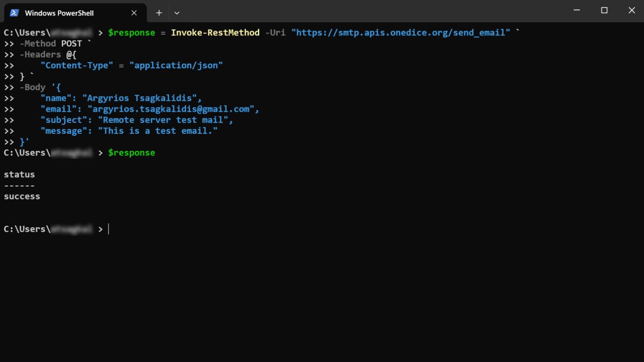
Task: Click the Invoke-RestMethod command text
Action: pyautogui.click(x=215, y=33)
